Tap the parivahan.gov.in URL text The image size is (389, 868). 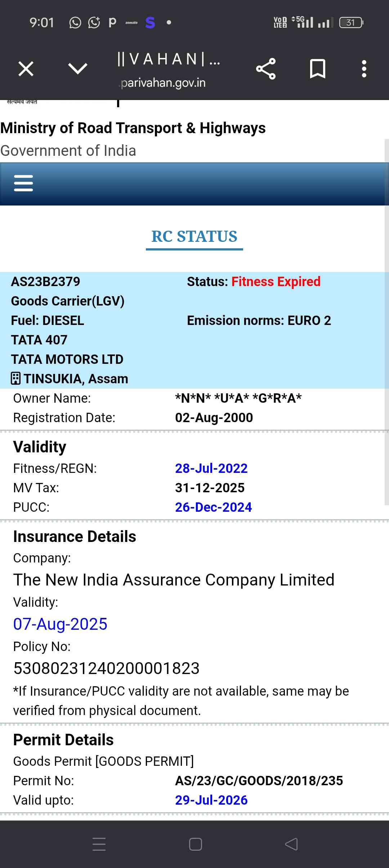click(x=163, y=83)
